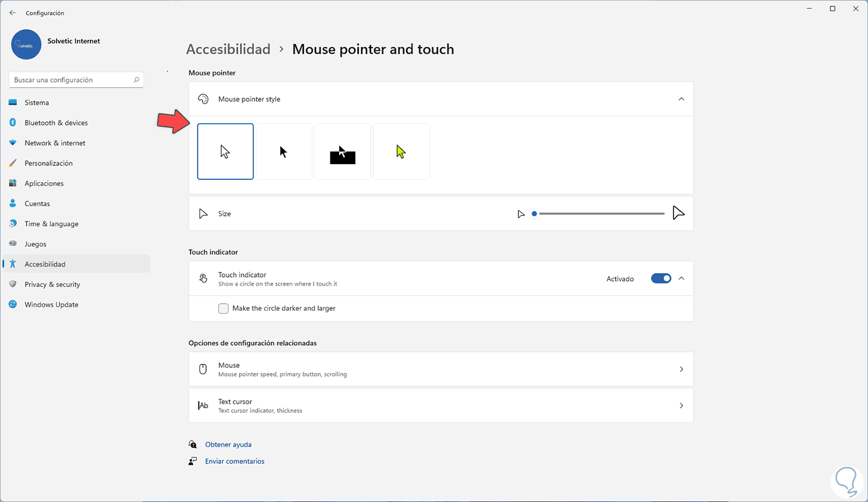Click the Windows Update sidebar icon
This screenshot has height=502, width=868.
[x=13, y=305]
